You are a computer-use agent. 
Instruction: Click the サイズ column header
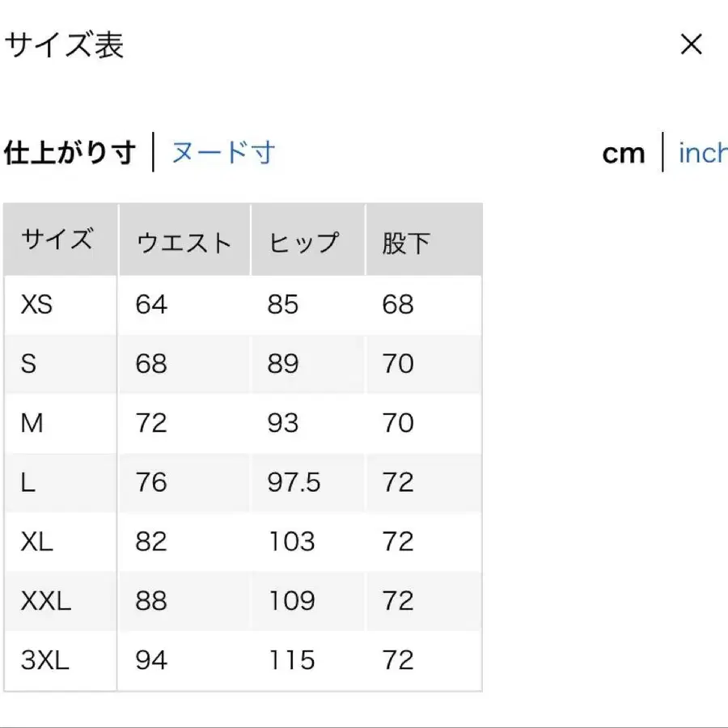coord(58,239)
